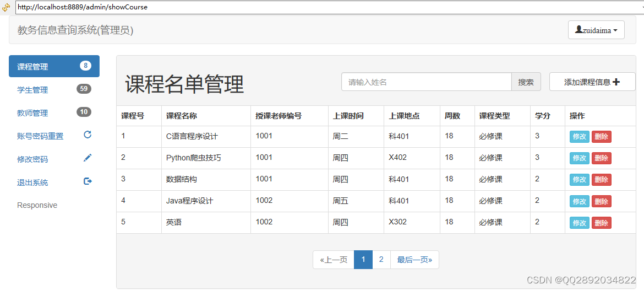Click the 上一页 previous page link
The height and width of the screenshot is (290, 644).
click(x=334, y=260)
